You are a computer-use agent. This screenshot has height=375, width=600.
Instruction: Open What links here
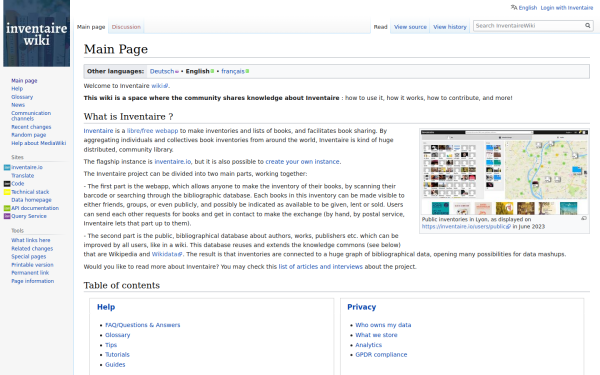(x=31, y=240)
